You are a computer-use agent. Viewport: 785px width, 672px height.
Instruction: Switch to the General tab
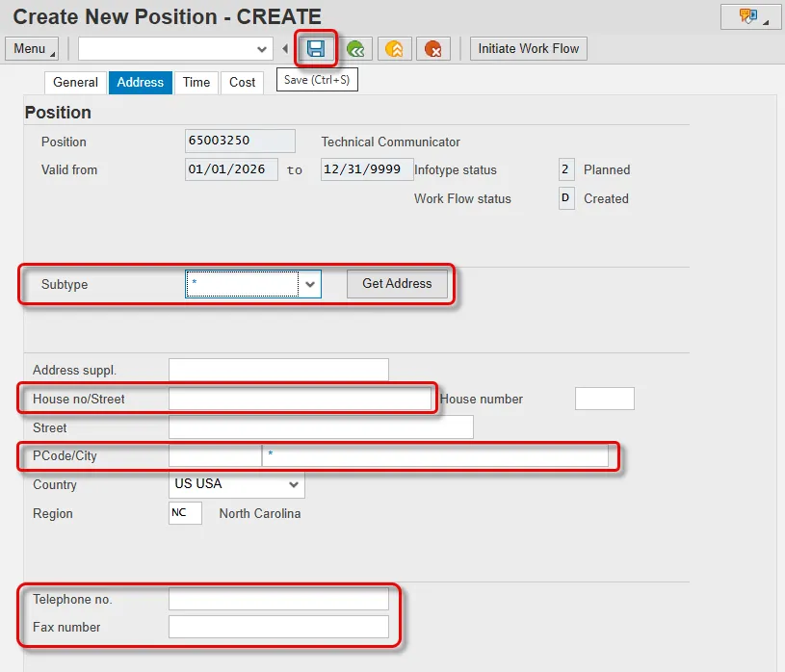75,83
